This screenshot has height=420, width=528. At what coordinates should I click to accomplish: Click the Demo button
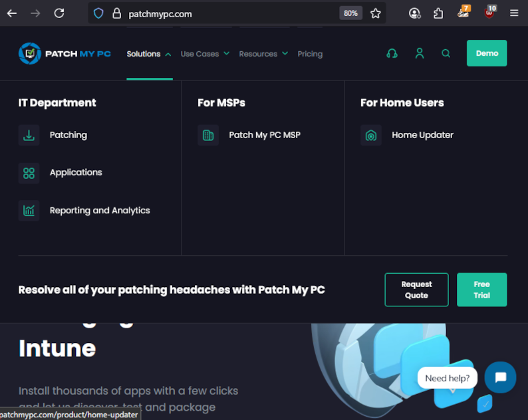tap(487, 53)
